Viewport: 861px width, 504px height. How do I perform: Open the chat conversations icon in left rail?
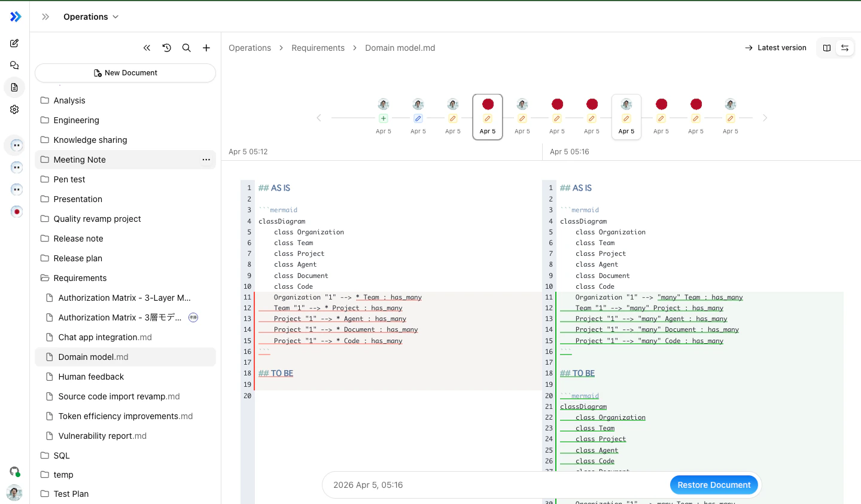14,65
